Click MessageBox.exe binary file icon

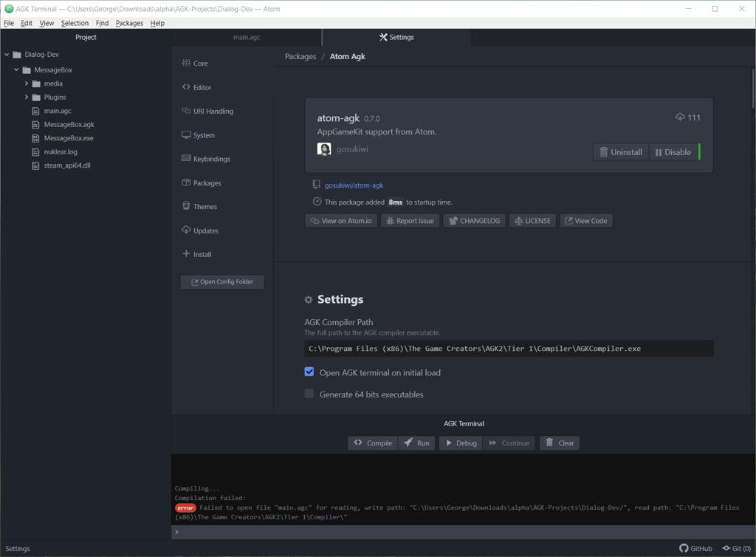[35, 138]
